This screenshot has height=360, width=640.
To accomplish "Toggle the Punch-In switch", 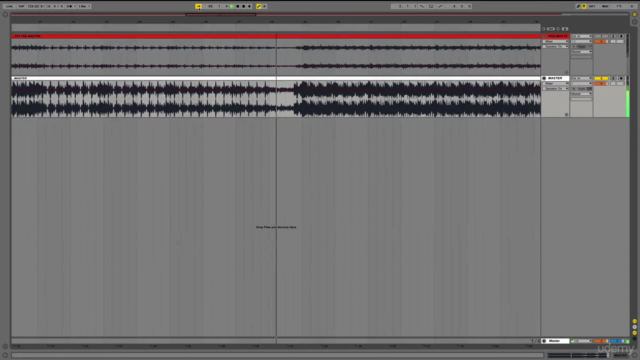I will (422, 7).
